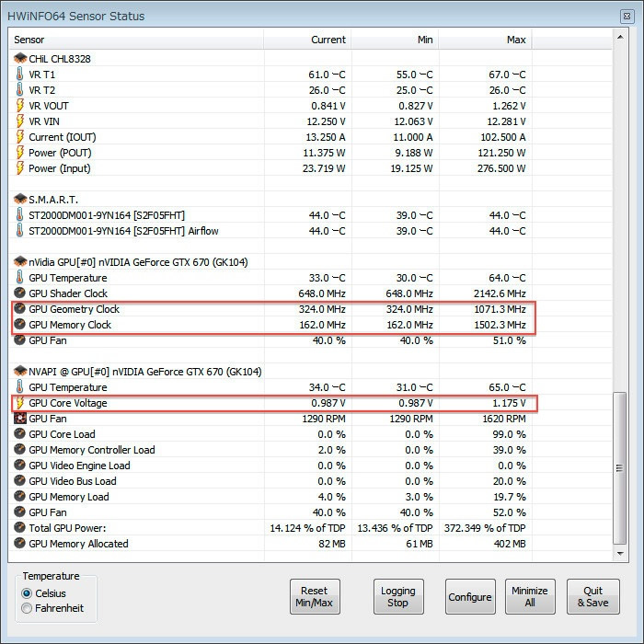Click gauge icon beside GPU Memory Clock
This screenshot has height=644, width=644.
click(19, 324)
